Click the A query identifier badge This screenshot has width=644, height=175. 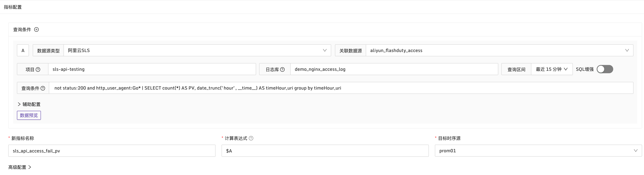tap(23, 50)
